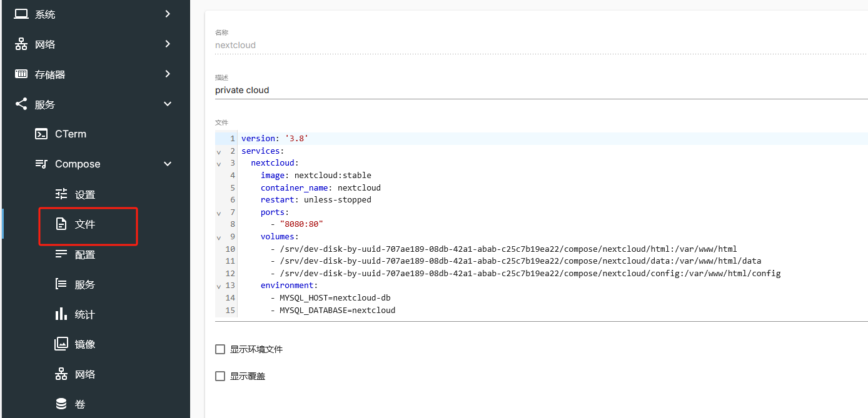Open the 配置 menu entry
The height and width of the screenshot is (418, 868).
coord(96,254)
